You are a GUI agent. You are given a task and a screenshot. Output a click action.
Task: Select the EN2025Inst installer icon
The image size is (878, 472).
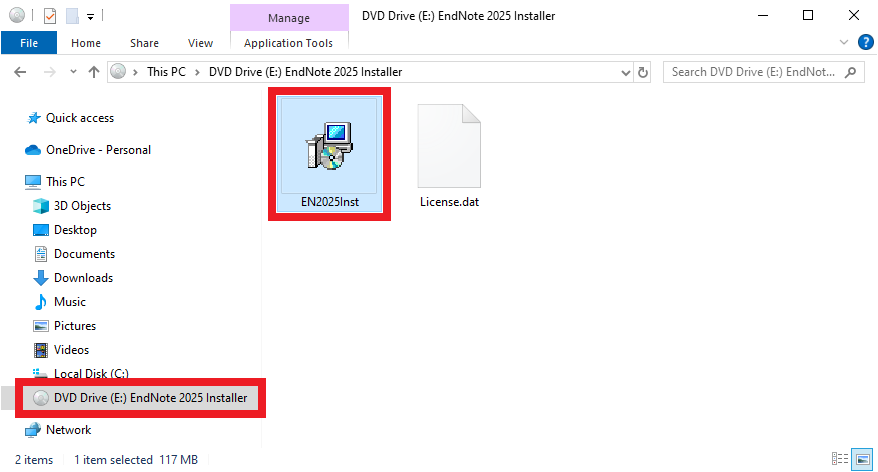pos(329,146)
